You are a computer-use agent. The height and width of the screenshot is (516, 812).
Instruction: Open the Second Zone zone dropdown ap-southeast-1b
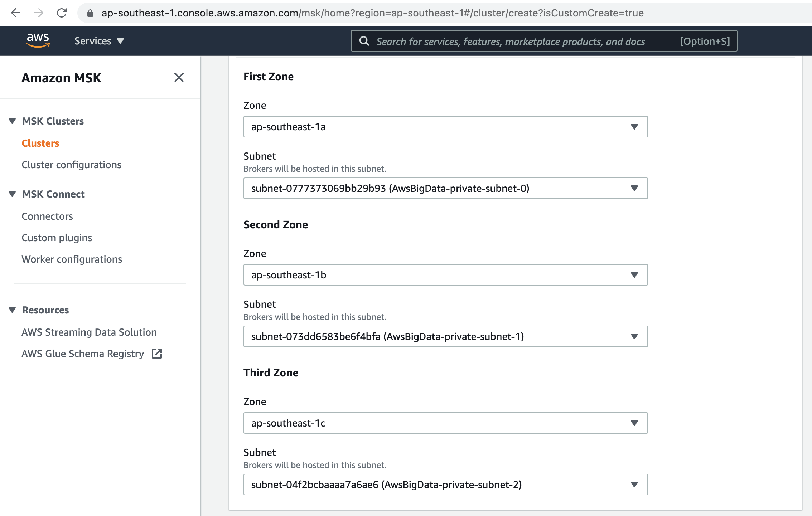click(x=445, y=275)
